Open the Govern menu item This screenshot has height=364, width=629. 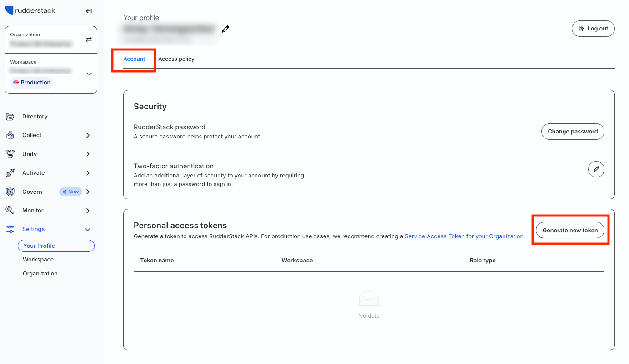tap(32, 192)
